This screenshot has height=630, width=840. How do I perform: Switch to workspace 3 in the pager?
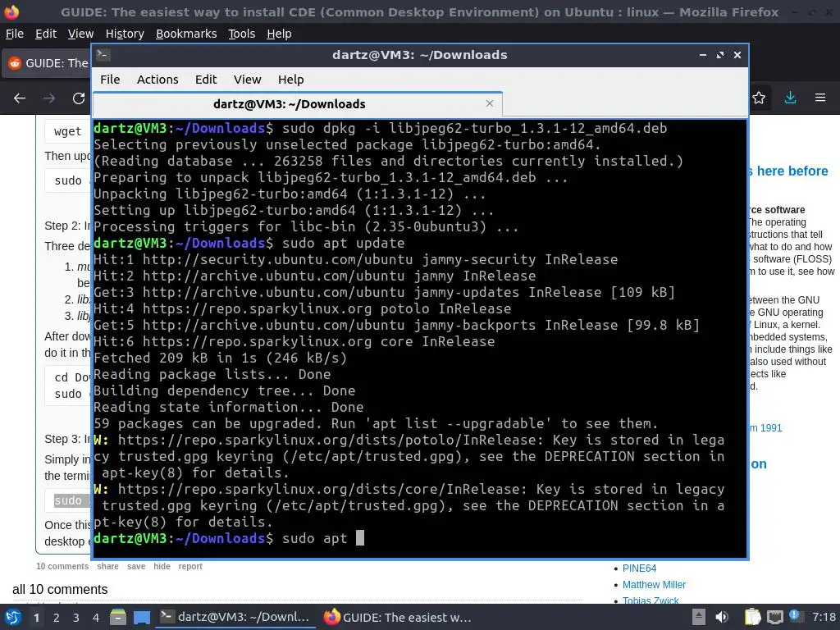tap(76, 617)
